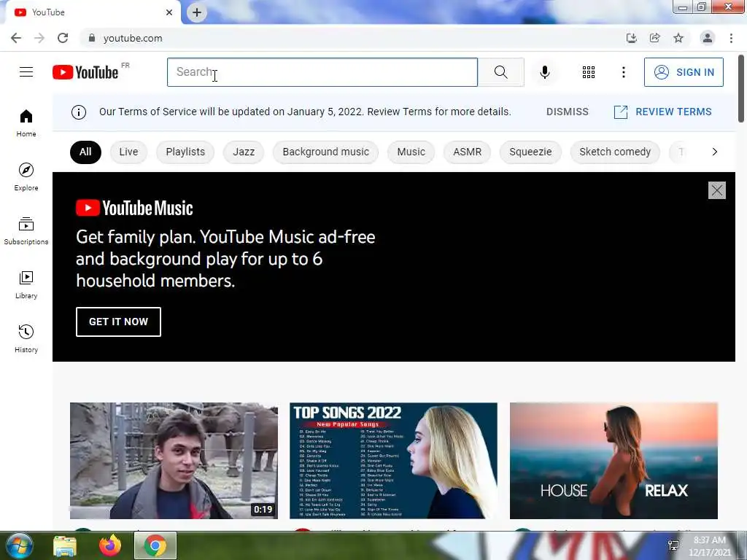The height and width of the screenshot is (560, 747).
Task: Share this page icon in address bar
Action: tap(655, 38)
